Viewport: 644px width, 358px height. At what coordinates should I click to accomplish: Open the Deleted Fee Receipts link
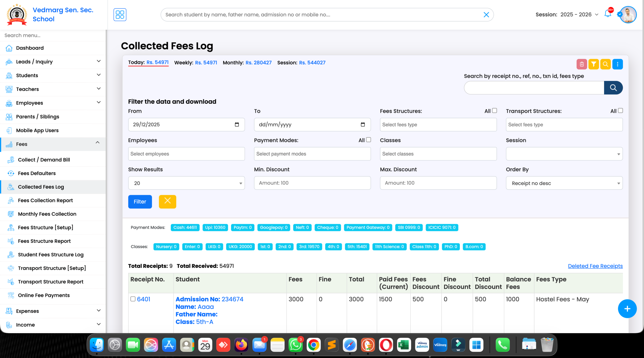coord(595,266)
